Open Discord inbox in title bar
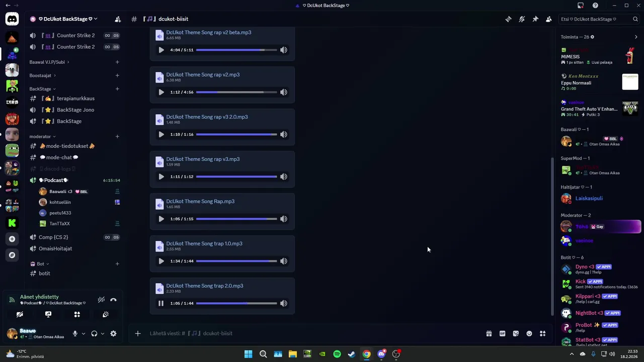 tap(581, 6)
